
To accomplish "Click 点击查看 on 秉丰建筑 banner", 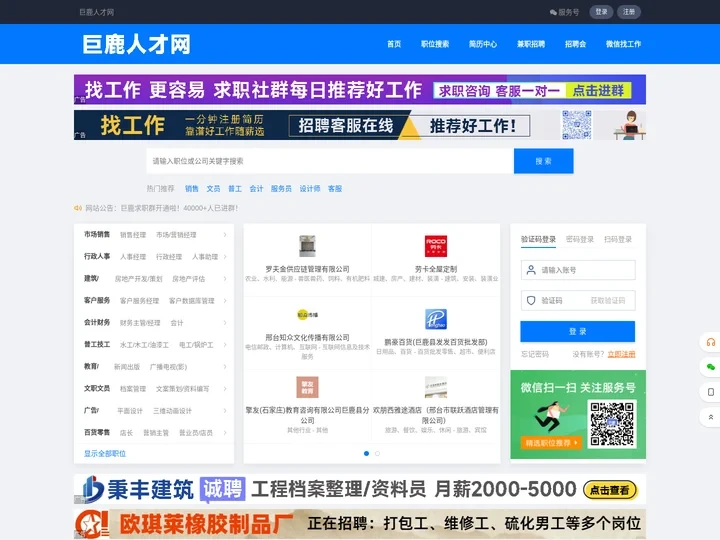I will (x=610, y=490).
